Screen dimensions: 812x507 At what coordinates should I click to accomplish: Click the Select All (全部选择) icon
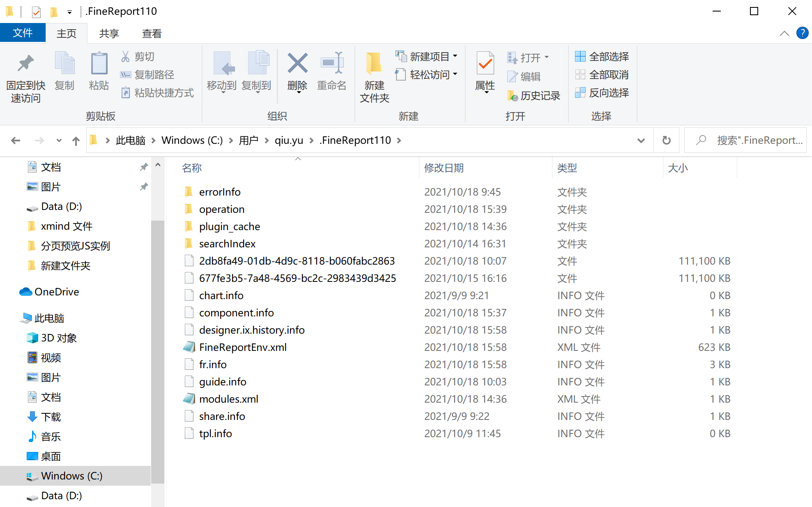point(580,56)
